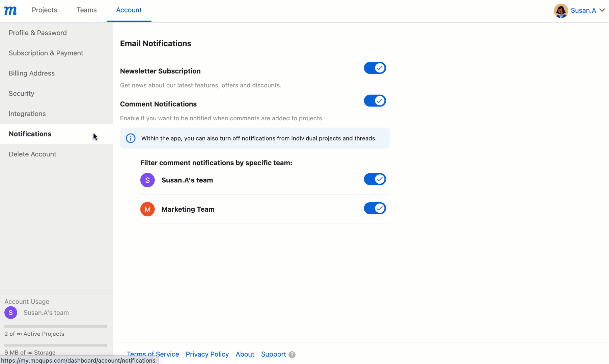Click the orange M avatar for Marketing Team
This screenshot has height=364, width=609.
[x=147, y=209]
